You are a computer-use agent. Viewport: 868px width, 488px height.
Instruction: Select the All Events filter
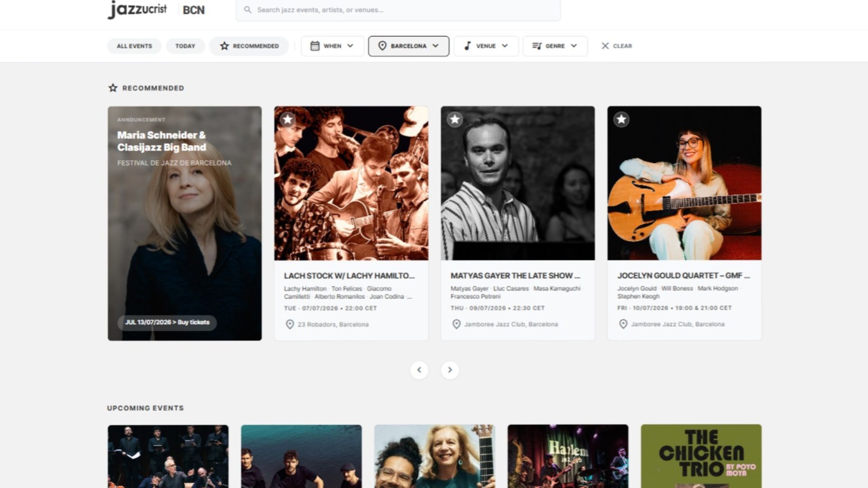coord(134,46)
